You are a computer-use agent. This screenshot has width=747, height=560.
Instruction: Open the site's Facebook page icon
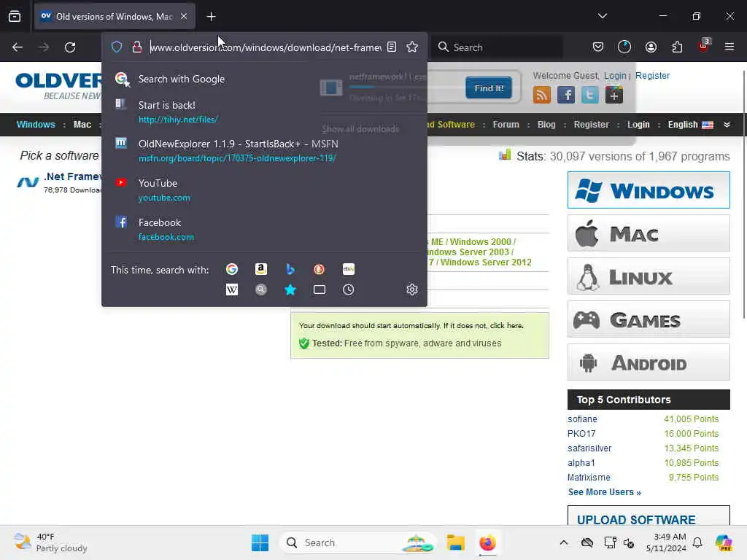tap(566, 95)
